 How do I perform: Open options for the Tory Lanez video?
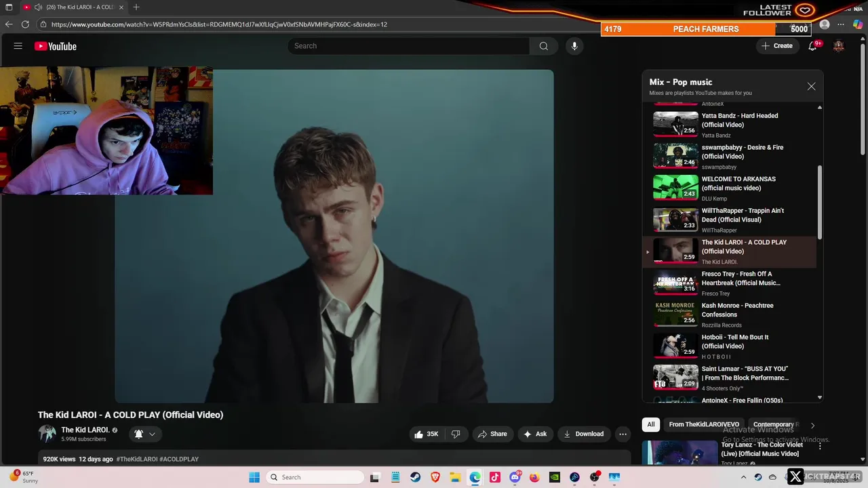(820, 446)
